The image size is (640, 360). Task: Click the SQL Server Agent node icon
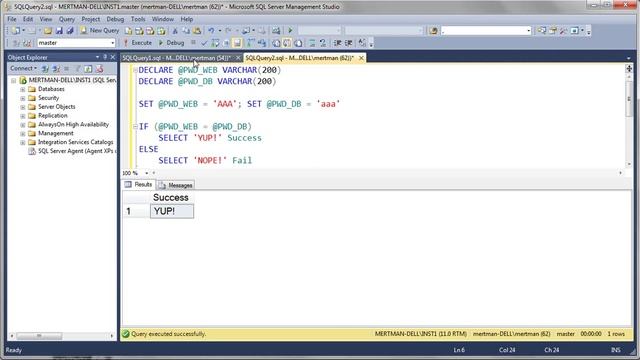[32, 151]
